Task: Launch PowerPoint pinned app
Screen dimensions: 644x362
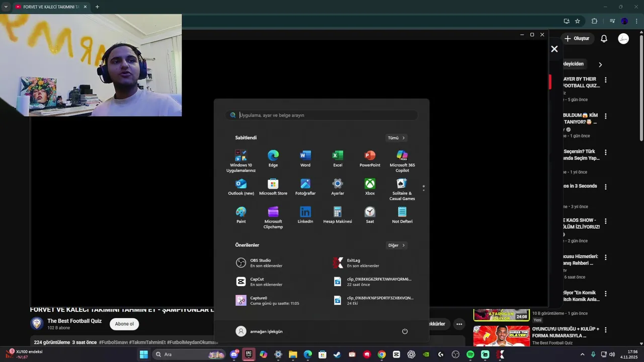Action: [x=370, y=159]
